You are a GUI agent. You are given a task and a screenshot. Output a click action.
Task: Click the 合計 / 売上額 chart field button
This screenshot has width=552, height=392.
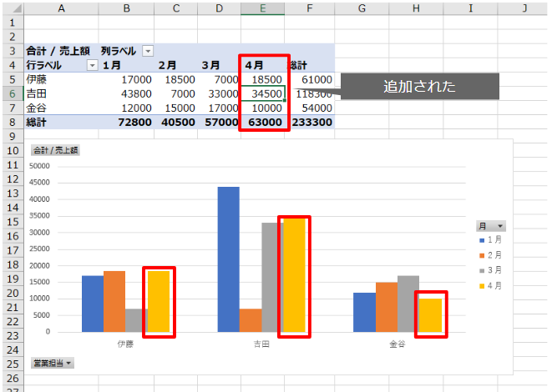click(x=56, y=150)
